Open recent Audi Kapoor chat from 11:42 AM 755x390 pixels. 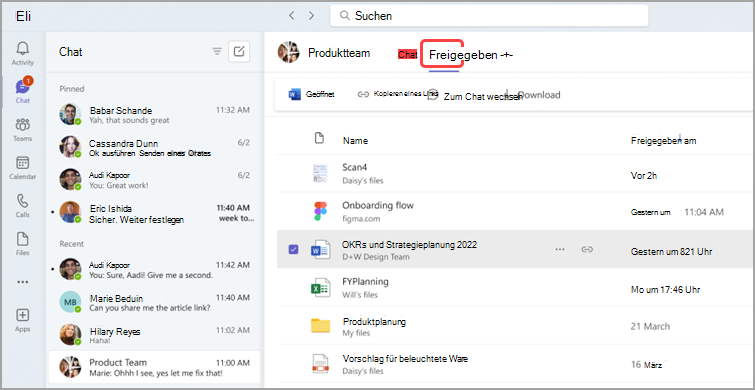[155, 269]
